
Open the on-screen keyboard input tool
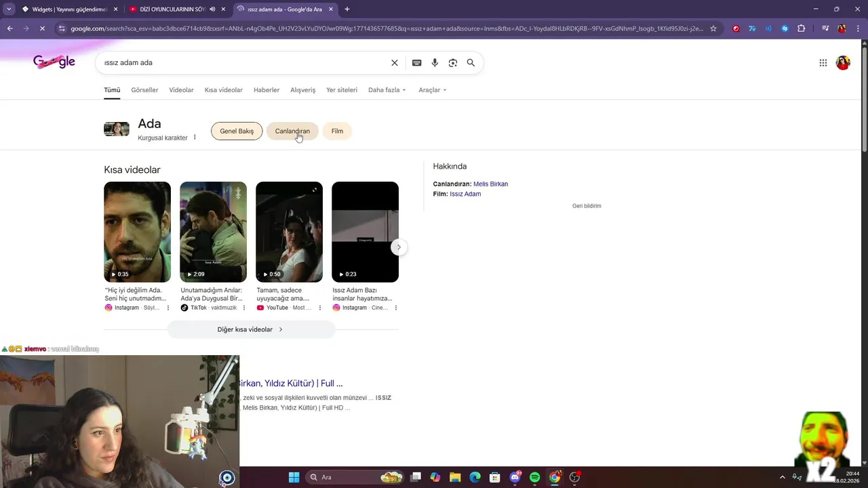tap(416, 62)
